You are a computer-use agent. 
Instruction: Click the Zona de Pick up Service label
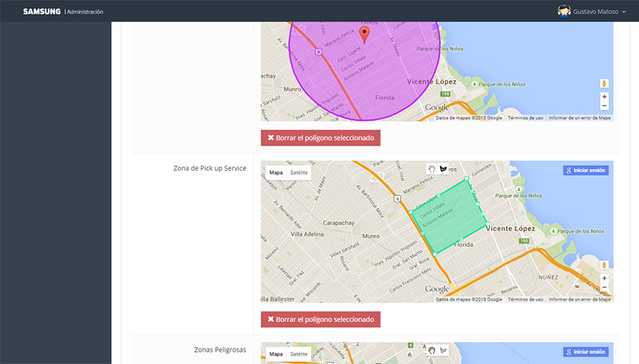click(209, 168)
